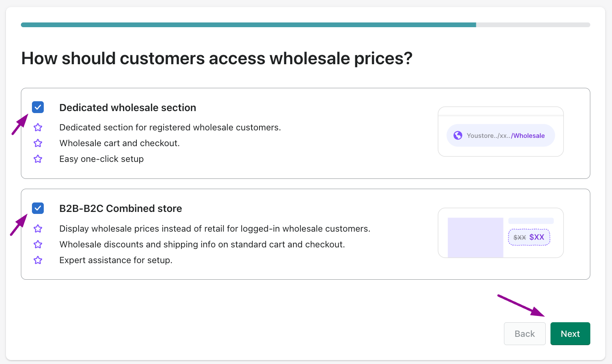The width and height of the screenshot is (612, 364).
Task: Select the Dedicated wholesale section heading
Action: coord(128,108)
